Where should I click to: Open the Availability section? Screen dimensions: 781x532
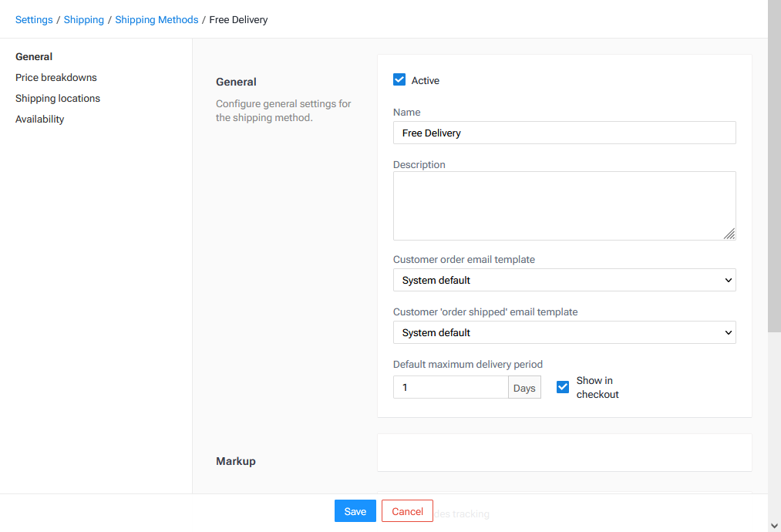39,119
